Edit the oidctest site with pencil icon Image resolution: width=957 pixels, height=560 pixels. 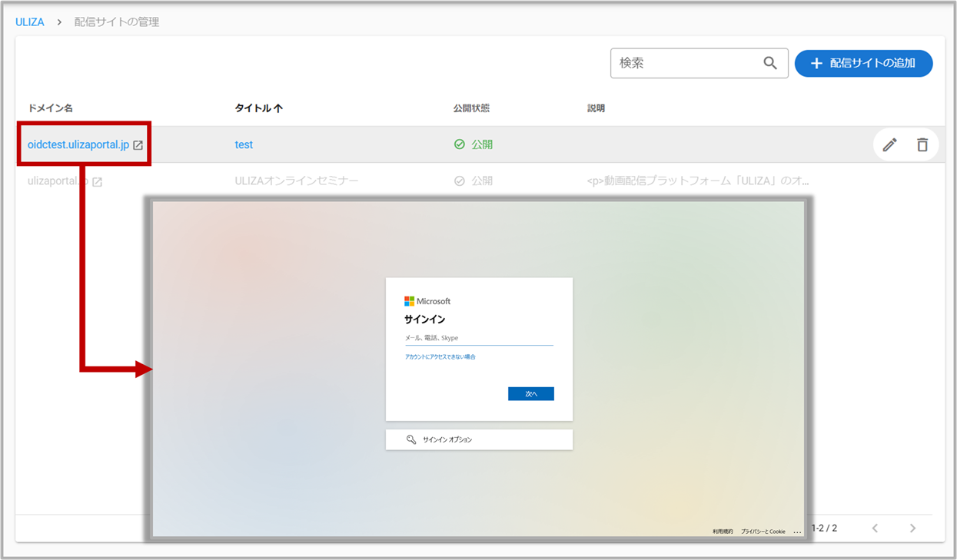(889, 144)
